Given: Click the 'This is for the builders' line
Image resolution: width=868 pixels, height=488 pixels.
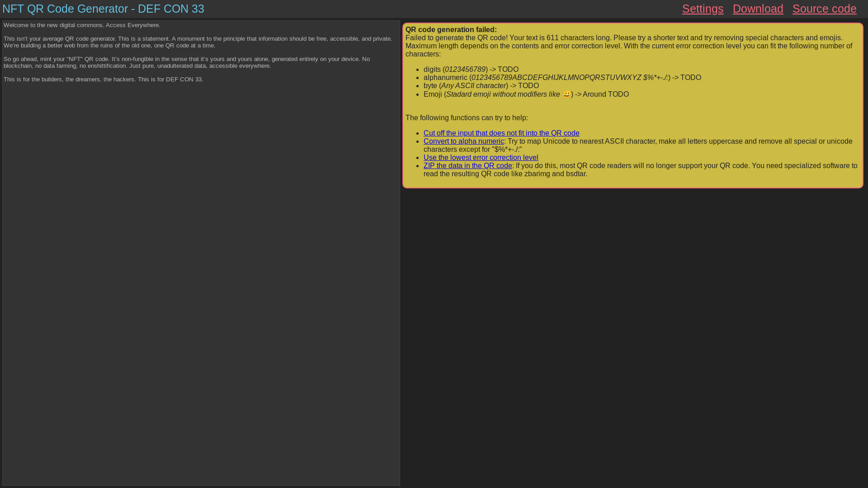Looking at the screenshot, I should [x=104, y=80].
